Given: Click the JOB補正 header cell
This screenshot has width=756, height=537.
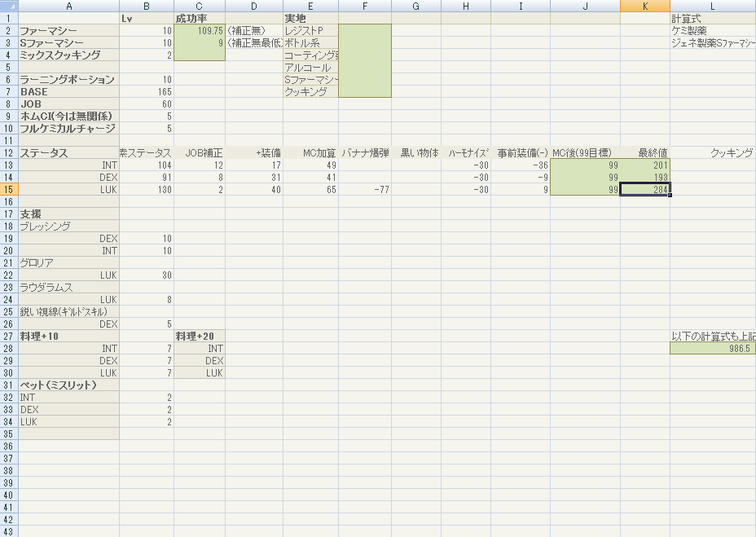Looking at the screenshot, I should [199, 153].
